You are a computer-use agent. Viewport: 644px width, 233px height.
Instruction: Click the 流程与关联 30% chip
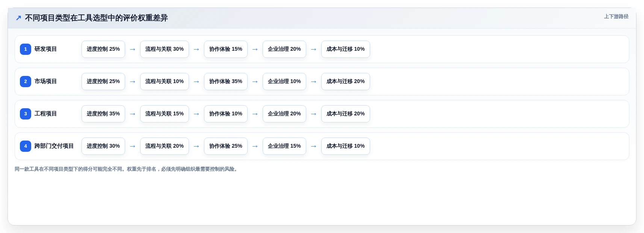coord(165,49)
